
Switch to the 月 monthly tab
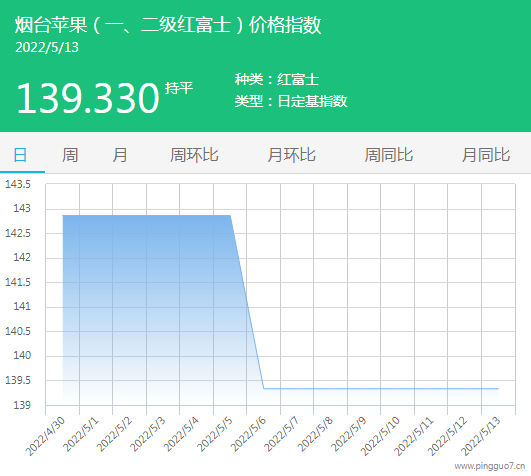point(120,155)
